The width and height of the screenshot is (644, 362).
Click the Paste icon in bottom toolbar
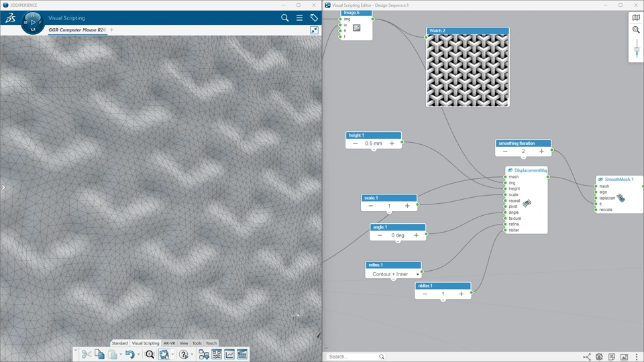coord(112,354)
